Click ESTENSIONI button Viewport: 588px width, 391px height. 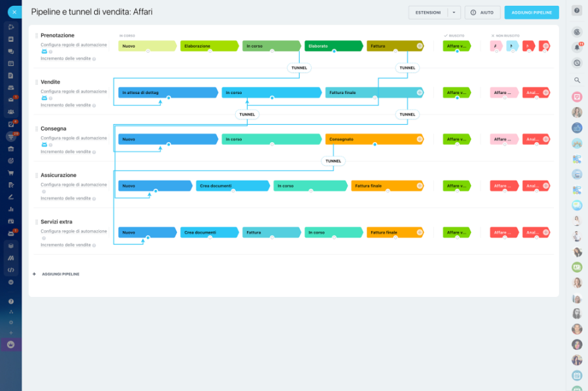tap(428, 12)
